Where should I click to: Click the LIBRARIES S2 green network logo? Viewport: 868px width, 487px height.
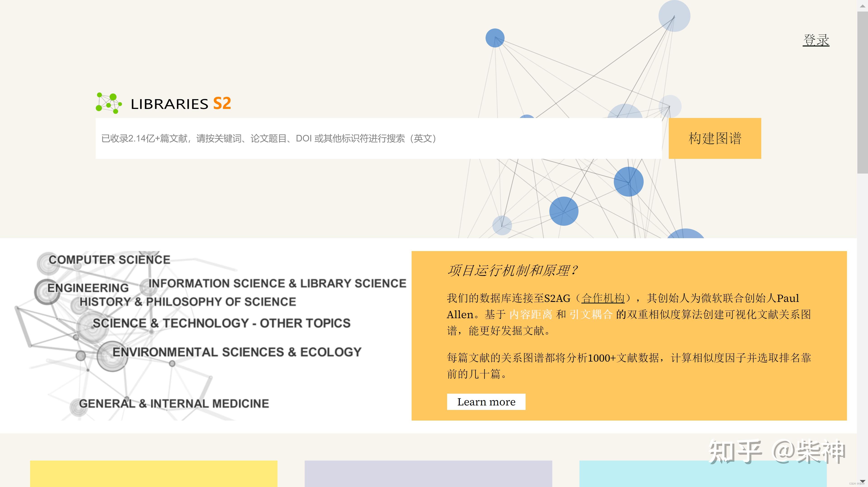(109, 103)
